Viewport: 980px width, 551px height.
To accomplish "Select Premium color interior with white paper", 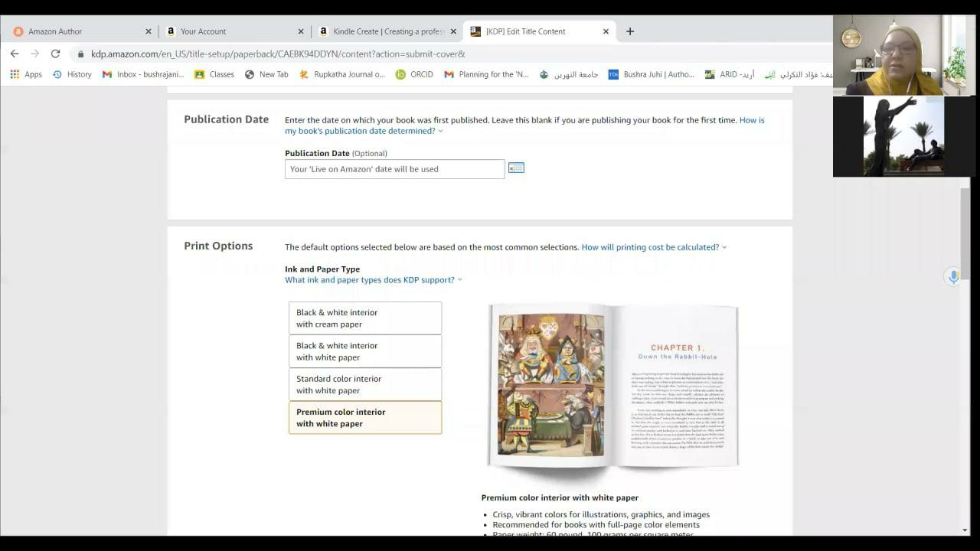I will pyautogui.click(x=365, y=417).
